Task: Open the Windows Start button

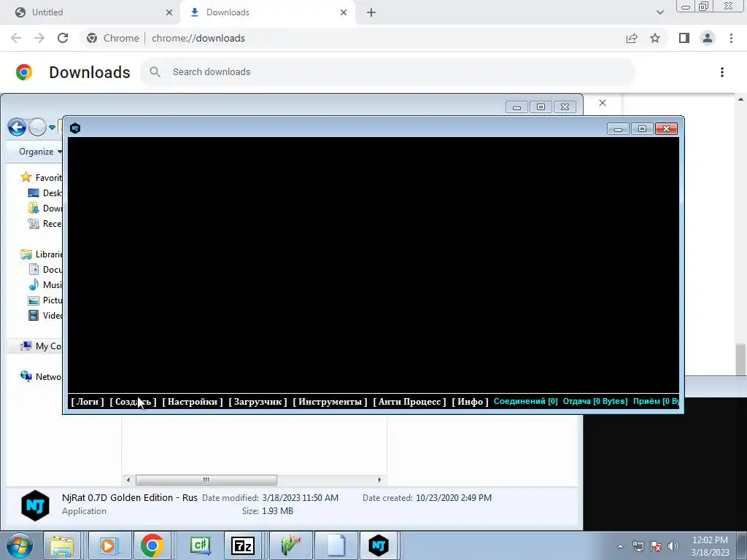Action: pos(20,545)
